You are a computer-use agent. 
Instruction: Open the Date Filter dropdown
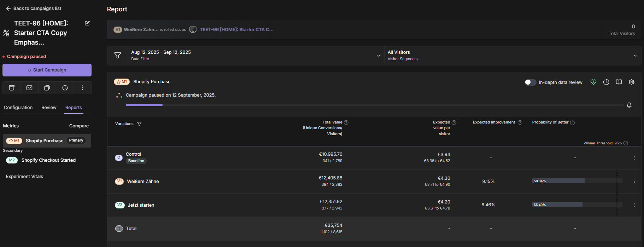(256, 56)
